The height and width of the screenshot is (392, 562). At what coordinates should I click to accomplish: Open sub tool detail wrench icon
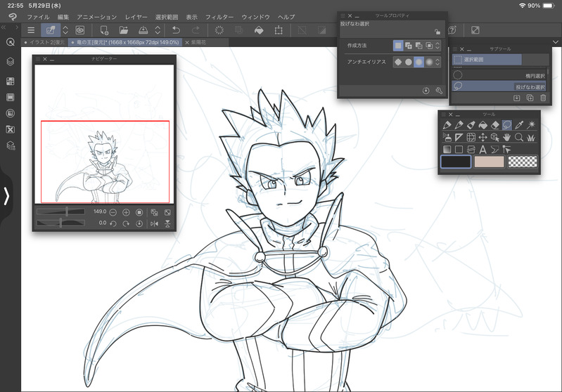click(439, 91)
